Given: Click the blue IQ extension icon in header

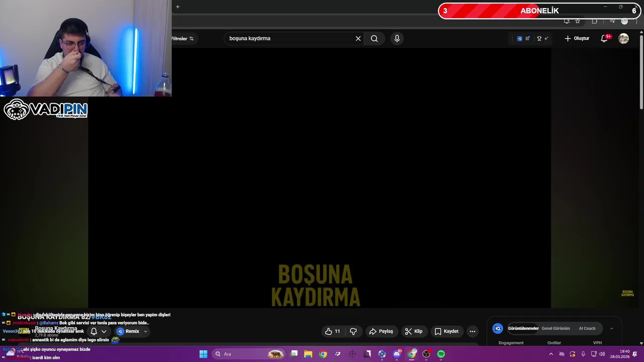Looking at the screenshot, I should coord(520,39).
